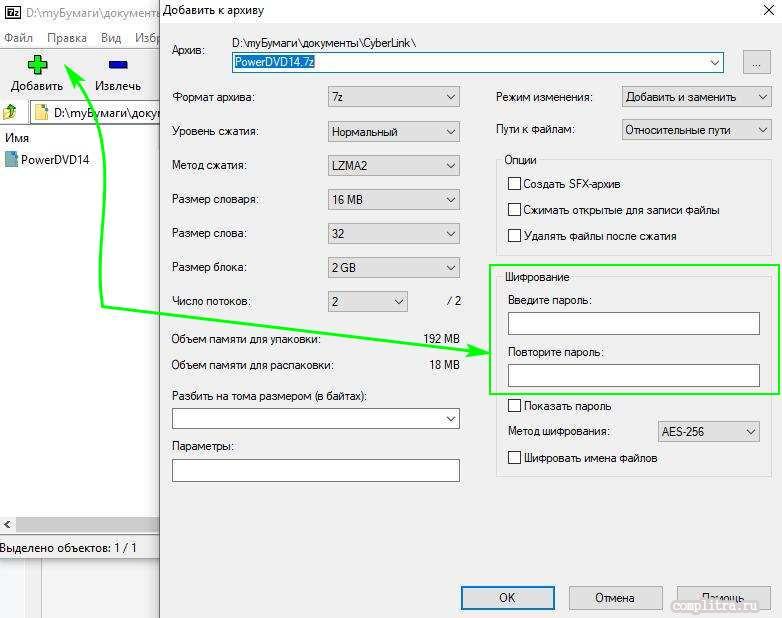The width and height of the screenshot is (782, 618).
Task: Select the PowerDVD14 file icon
Action: coord(11,159)
